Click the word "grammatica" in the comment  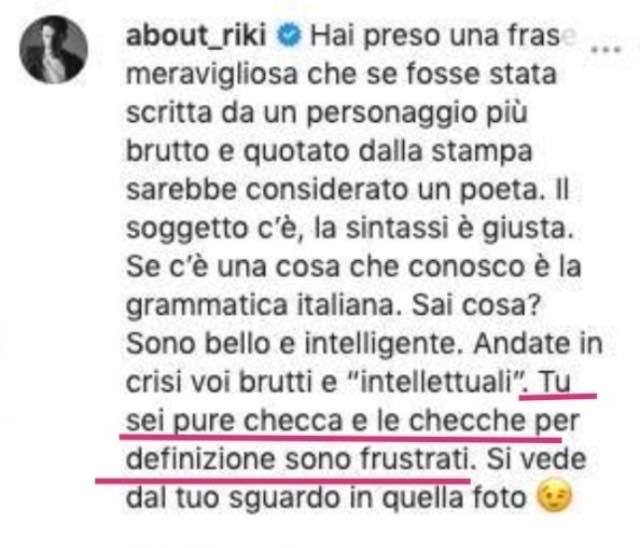pyautogui.click(x=207, y=306)
